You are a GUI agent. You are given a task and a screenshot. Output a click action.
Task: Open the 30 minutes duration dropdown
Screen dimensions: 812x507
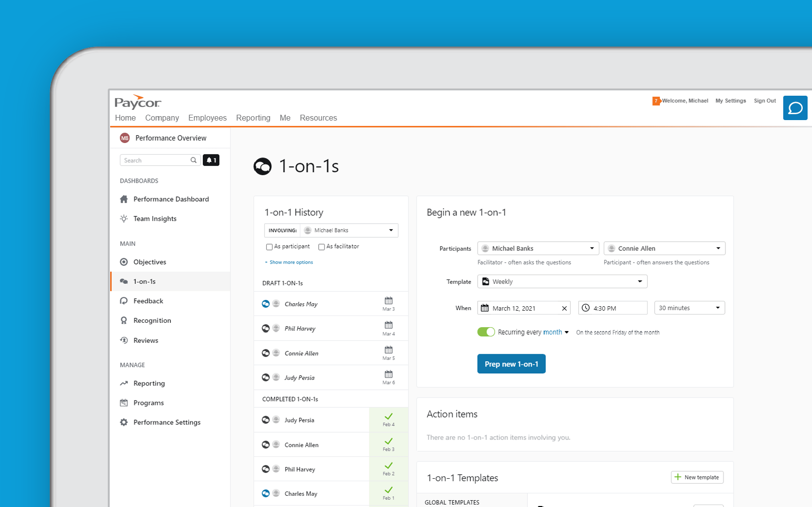pos(690,308)
